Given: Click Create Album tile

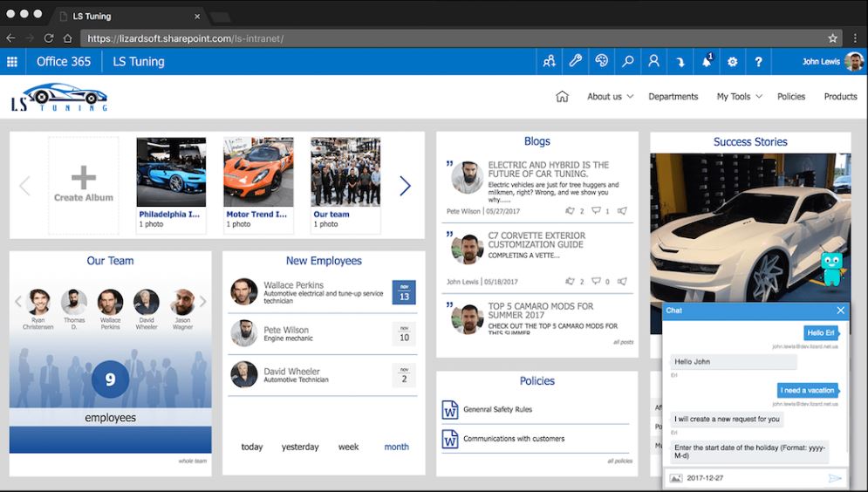Looking at the screenshot, I should point(84,186).
